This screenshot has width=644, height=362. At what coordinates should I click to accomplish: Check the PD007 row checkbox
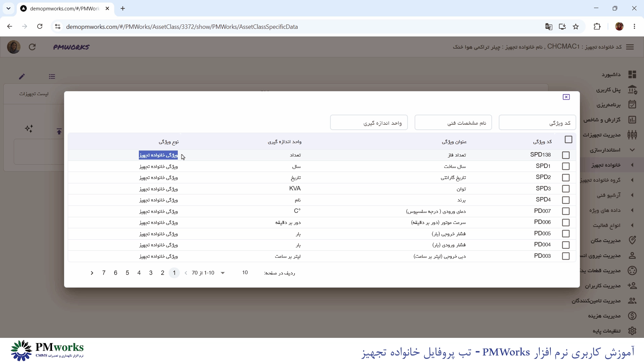[566, 211]
